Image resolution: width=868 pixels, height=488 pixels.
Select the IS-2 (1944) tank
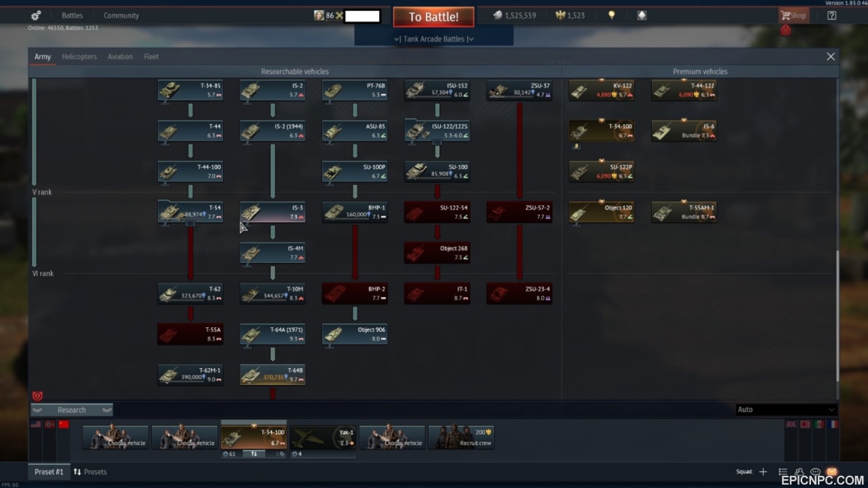[273, 131]
